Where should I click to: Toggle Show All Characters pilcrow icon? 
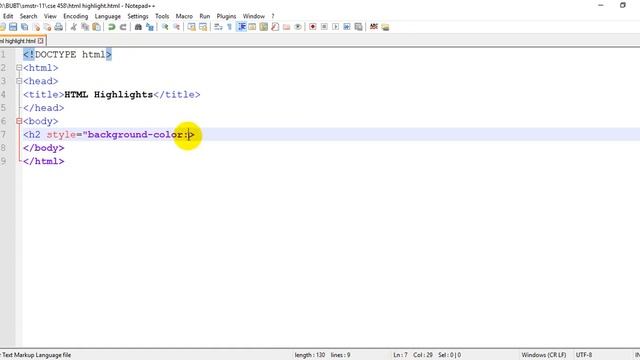229,27
